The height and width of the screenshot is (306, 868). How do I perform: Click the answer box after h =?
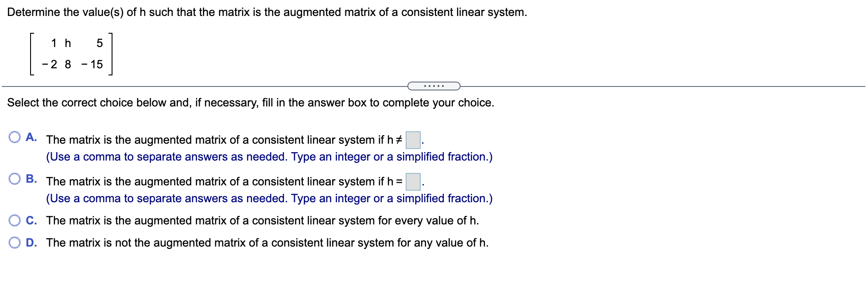point(412,180)
